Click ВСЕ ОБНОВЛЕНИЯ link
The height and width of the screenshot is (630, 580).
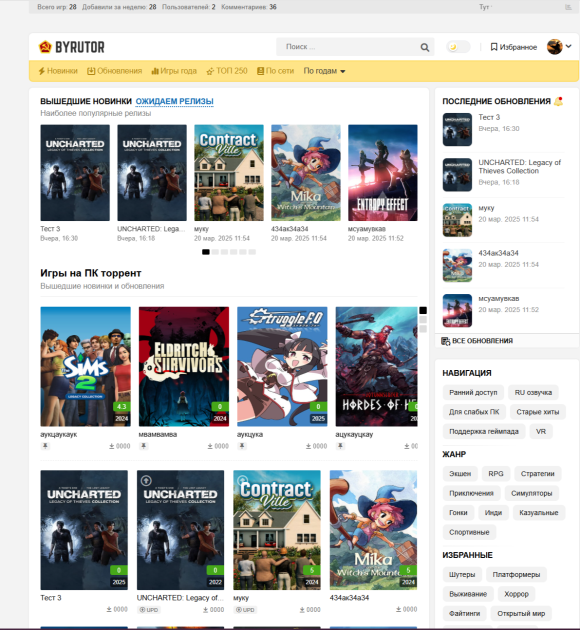coord(477,341)
